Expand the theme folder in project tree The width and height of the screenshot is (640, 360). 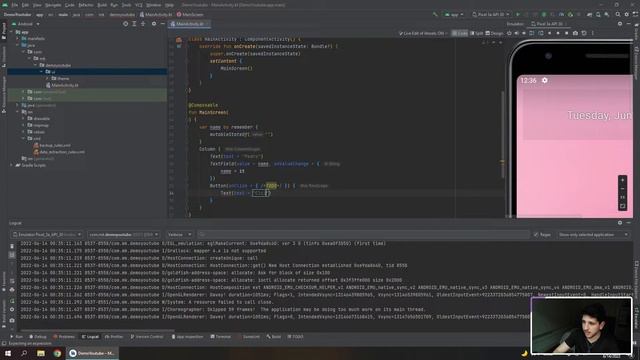point(48,78)
